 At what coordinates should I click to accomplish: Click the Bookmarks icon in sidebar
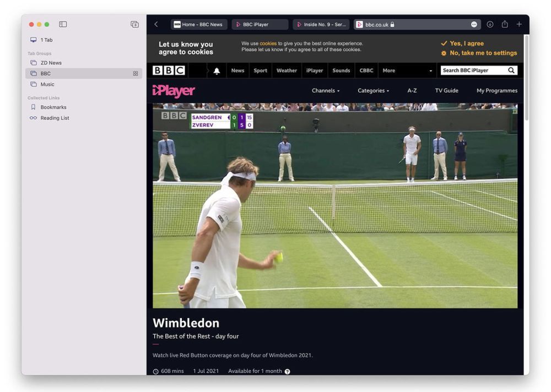(34, 107)
